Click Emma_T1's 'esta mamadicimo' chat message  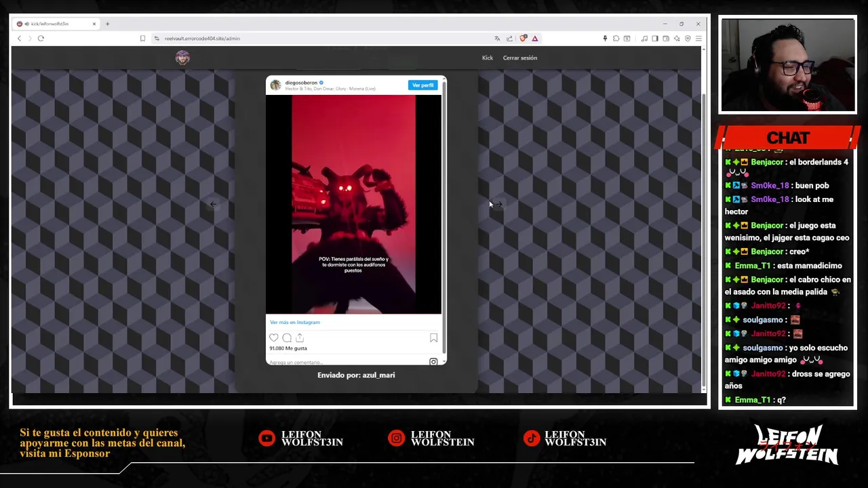783,266
